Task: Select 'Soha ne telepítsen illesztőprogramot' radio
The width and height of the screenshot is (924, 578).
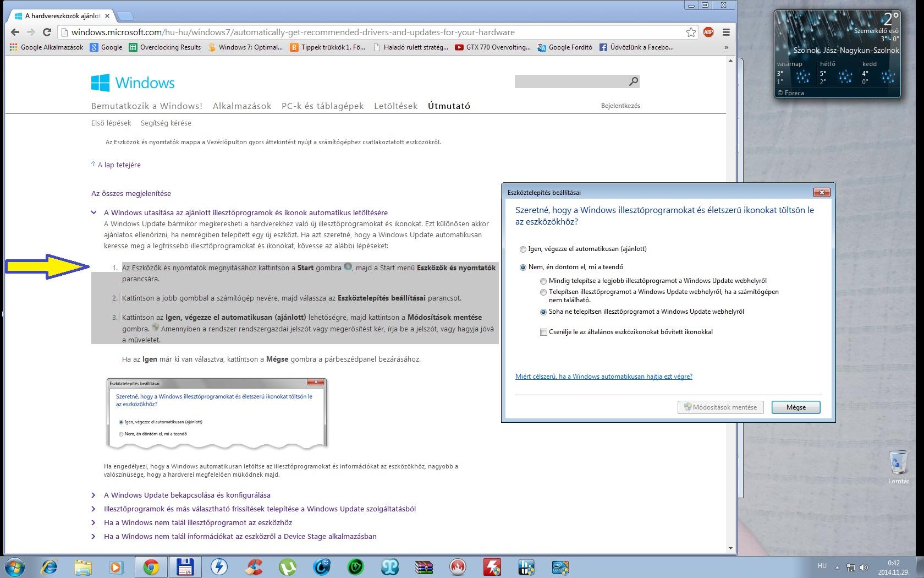Action: (543, 312)
